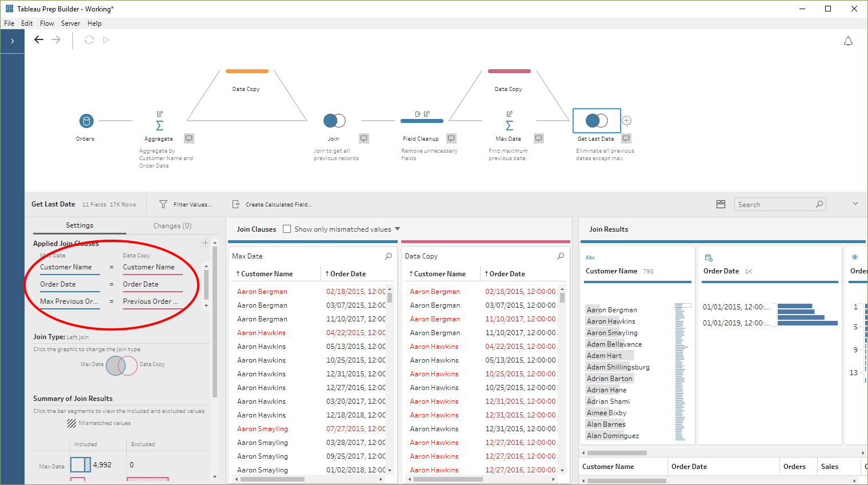The image size is (868, 485).
Task: Open the Server menu
Action: [x=70, y=23]
